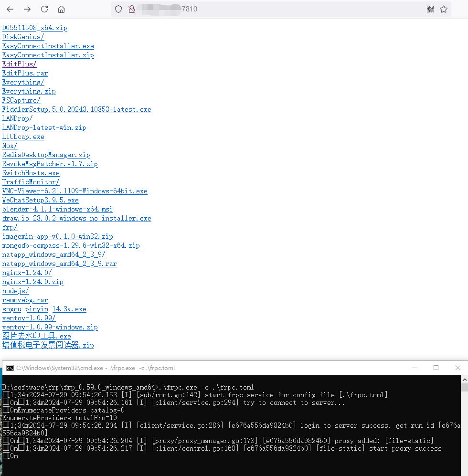Image resolution: width=468 pixels, height=476 pixels.
Task: Maximize the cmd.exe window
Action: pyautogui.click(x=436, y=368)
